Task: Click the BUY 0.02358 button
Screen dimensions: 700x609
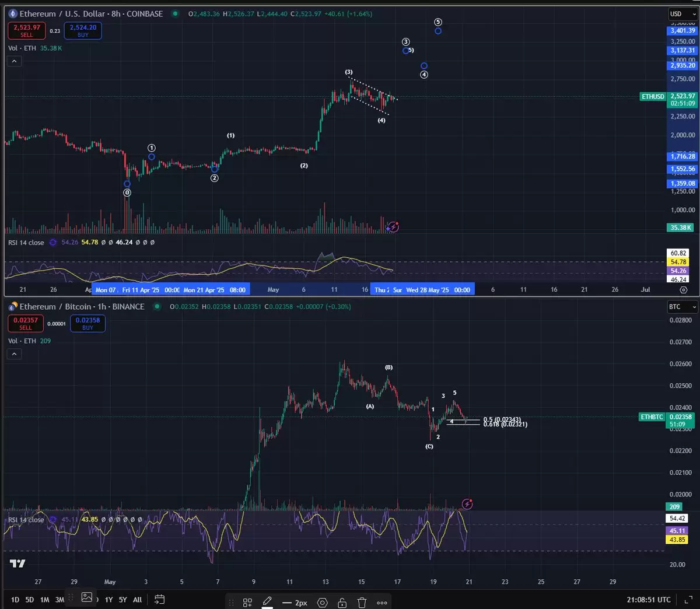Action: coord(87,323)
